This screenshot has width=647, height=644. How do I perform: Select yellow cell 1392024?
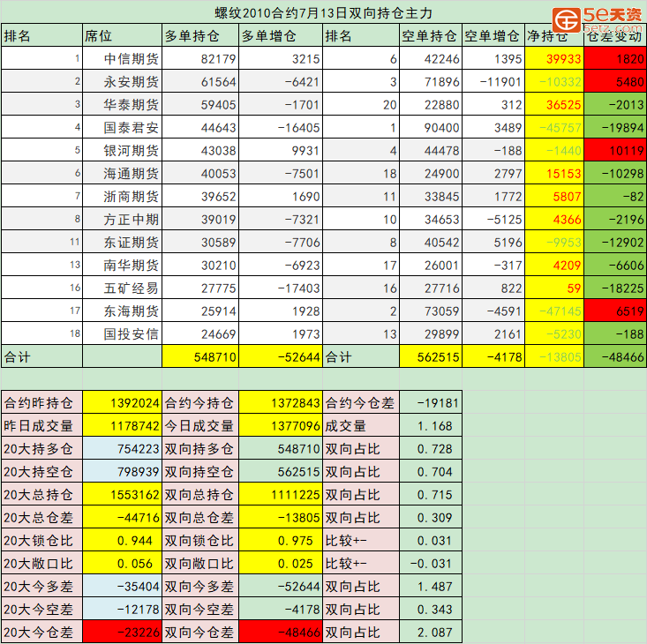122,402
